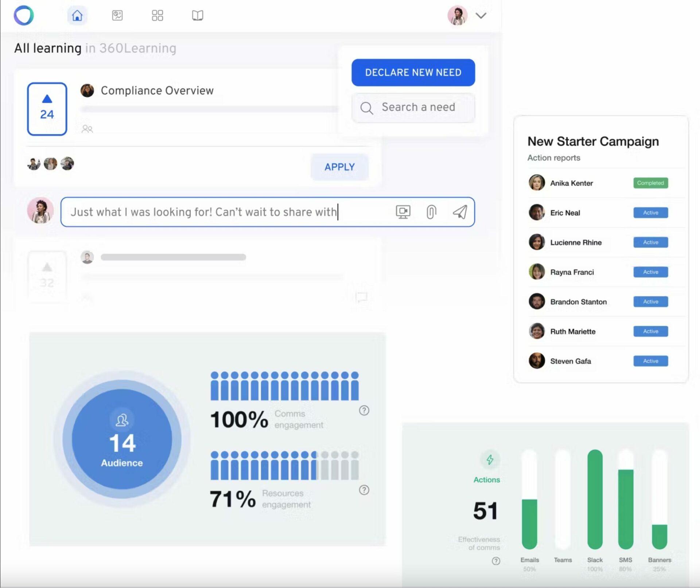
Task: Select the apps grid icon in navigation
Action: coord(157,15)
